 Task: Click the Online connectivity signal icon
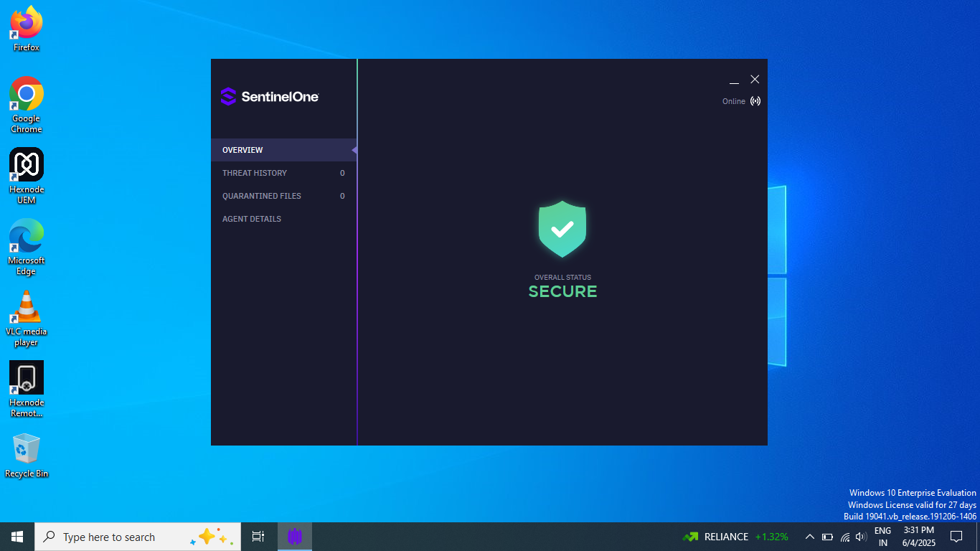[x=755, y=101]
